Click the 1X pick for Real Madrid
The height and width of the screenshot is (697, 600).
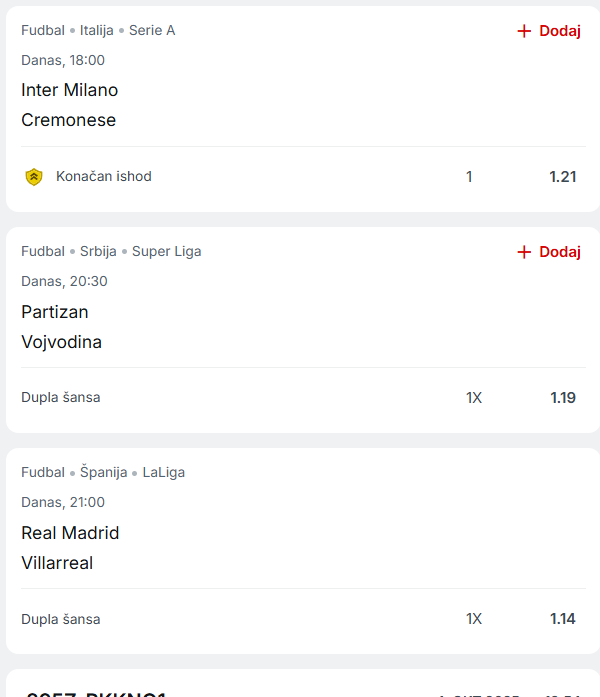[473, 619]
